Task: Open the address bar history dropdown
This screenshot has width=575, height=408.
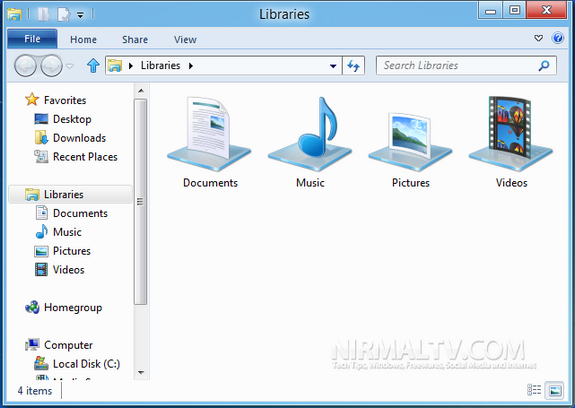Action: [333, 66]
